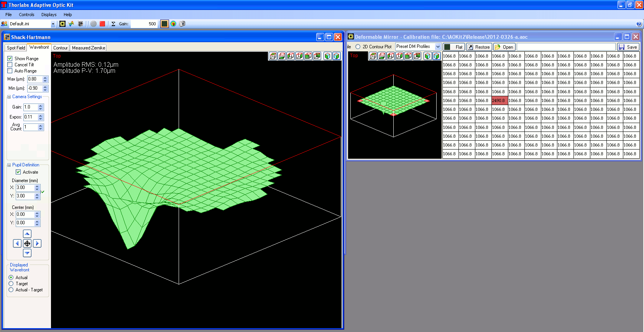Click the user profiles icon beside Default.ini
The width and height of the screenshot is (644, 332).
coord(4,24)
